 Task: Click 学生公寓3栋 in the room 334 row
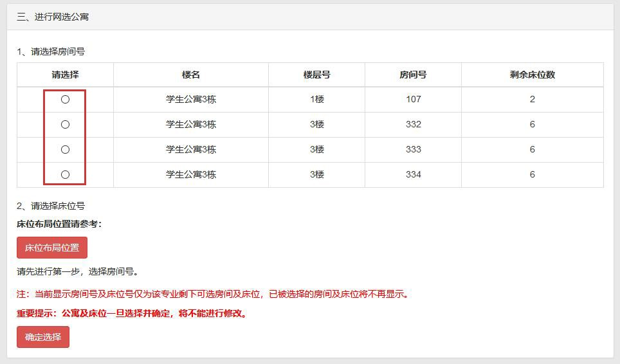click(x=191, y=174)
